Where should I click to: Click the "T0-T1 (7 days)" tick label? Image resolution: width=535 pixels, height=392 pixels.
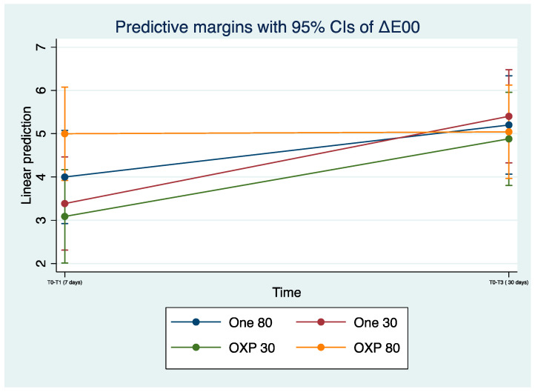click(64, 282)
